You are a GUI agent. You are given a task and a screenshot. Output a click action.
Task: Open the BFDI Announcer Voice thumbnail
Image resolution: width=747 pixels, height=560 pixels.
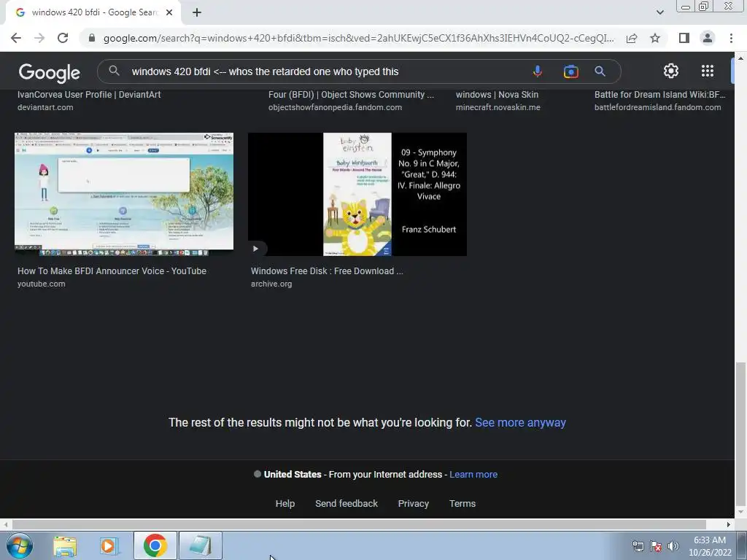click(124, 194)
